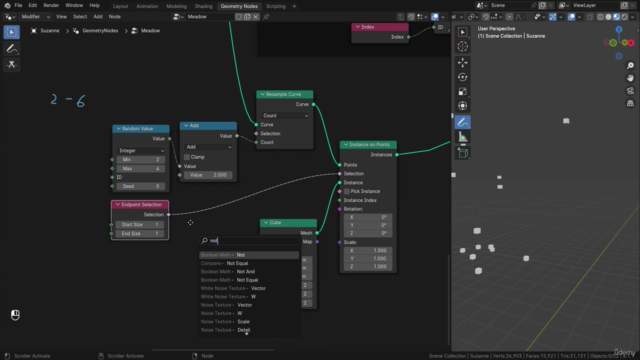Click the Min value field on Random Value

(x=141, y=160)
